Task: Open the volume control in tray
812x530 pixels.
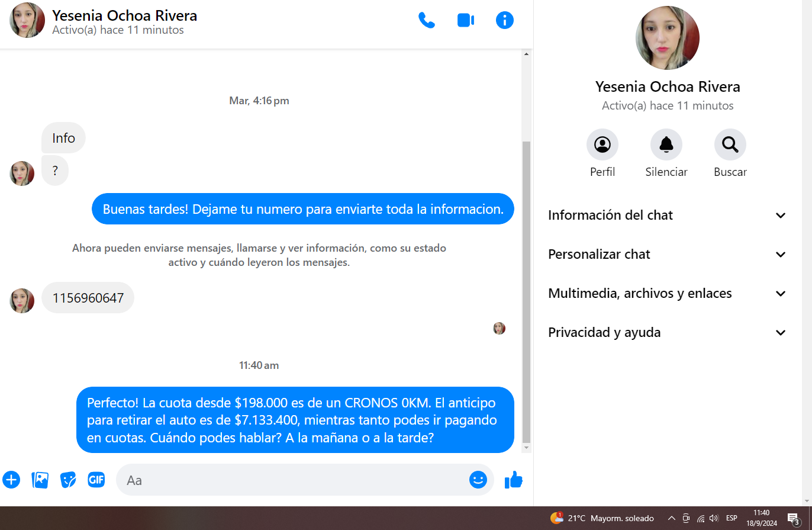Action: 714,518
